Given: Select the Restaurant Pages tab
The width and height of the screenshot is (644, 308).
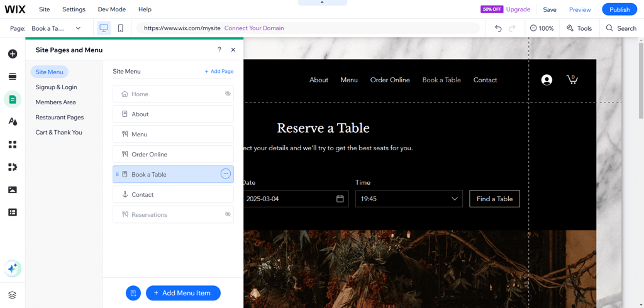Looking at the screenshot, I should point(60,117).
